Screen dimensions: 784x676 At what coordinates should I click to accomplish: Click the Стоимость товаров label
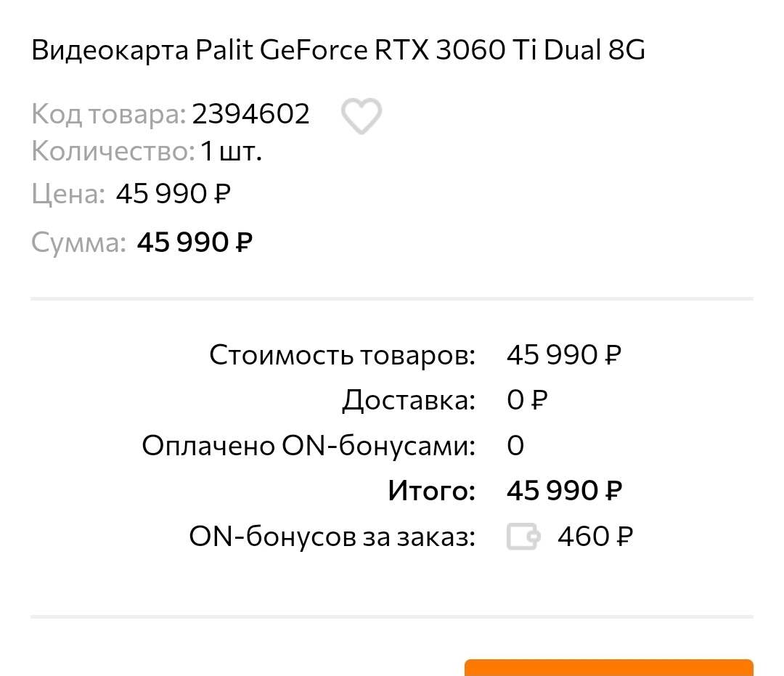[342, 355]
